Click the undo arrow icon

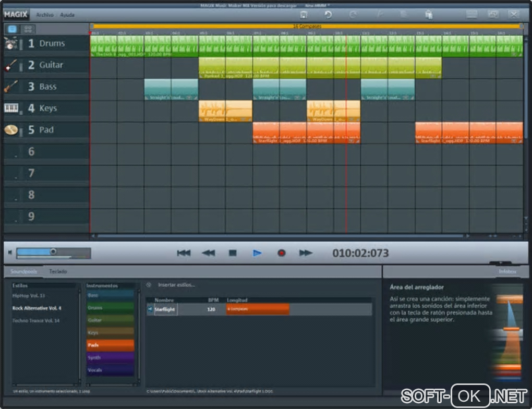click(328, 15)
